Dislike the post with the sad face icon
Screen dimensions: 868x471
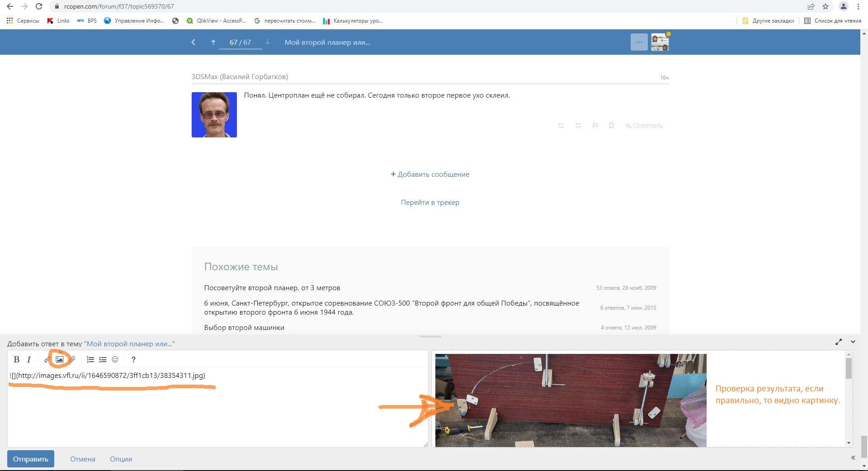(x=578, y=126)
